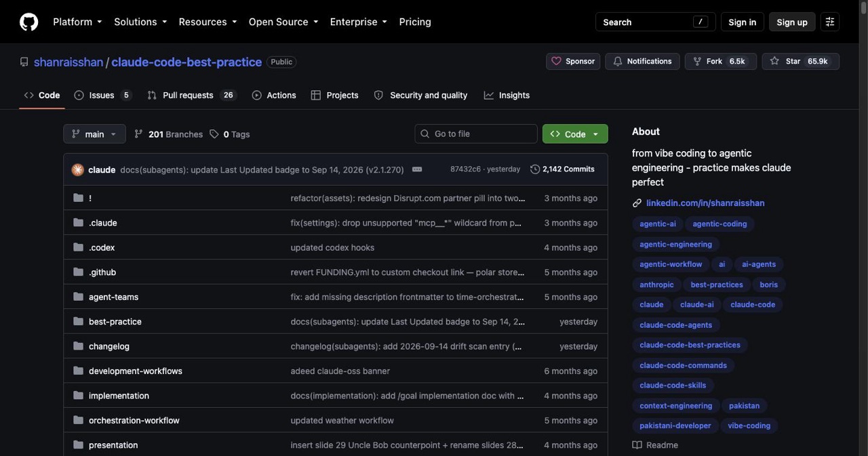Open the Enterprise dropdown menu
This screenshot has width=868, height=456.
(359, 22)
